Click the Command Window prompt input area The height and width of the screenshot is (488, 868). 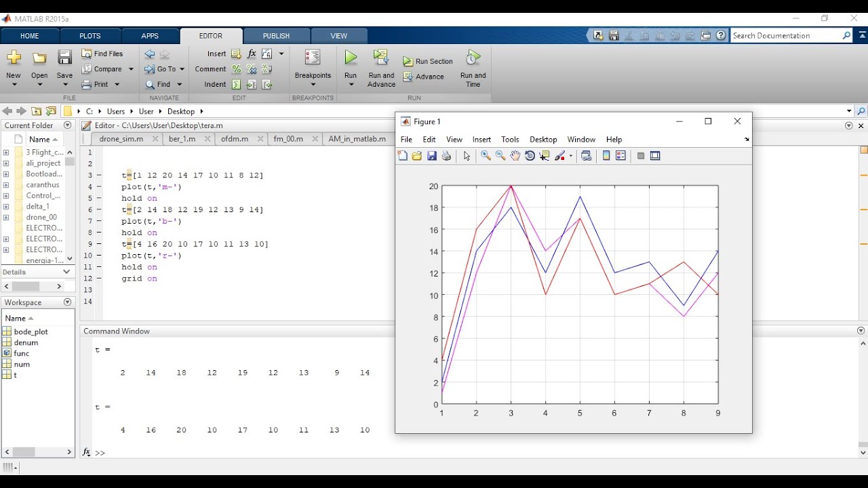tap(244, 453)
